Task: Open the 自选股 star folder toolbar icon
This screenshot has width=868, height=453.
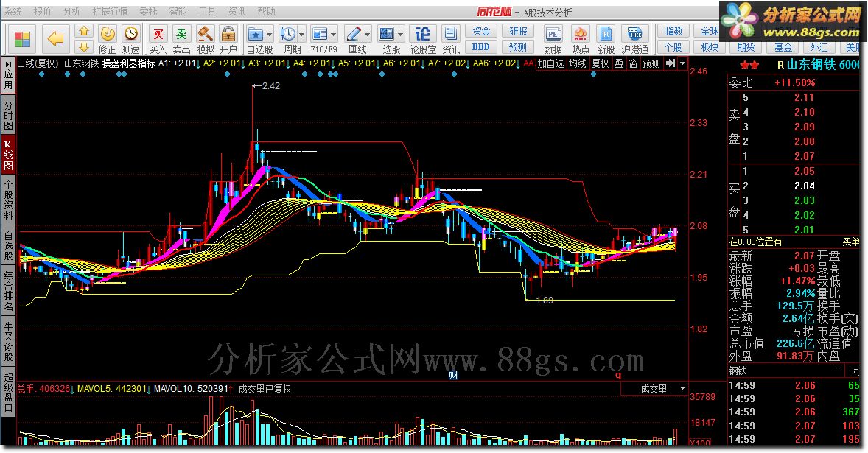Action: (x=255, y=35)
